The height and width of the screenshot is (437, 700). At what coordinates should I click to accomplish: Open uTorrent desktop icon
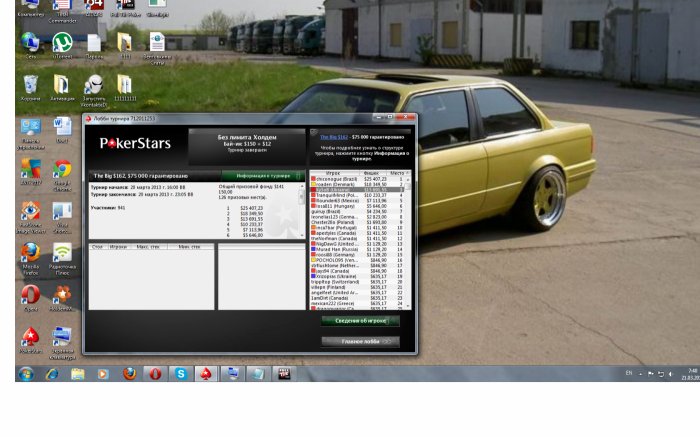pyautogui.click(x=62, y=43)
